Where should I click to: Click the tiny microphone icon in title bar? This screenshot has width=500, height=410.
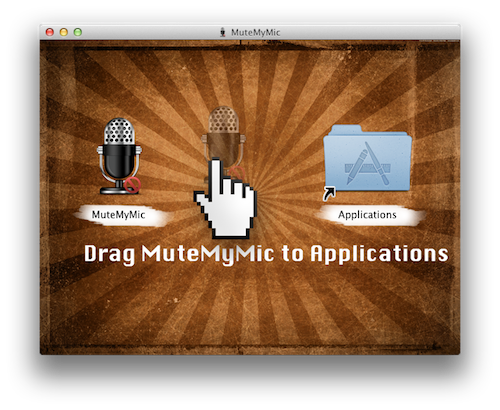pos(223,32)
